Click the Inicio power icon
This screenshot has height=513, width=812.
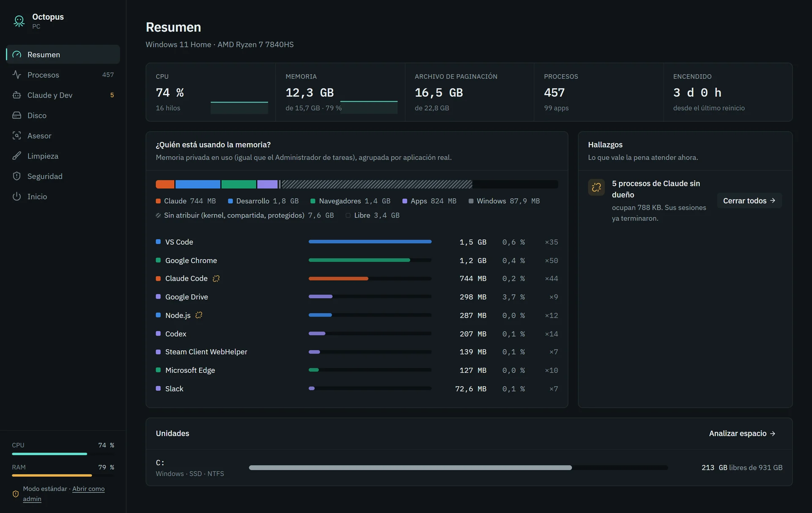click(16, 196)
